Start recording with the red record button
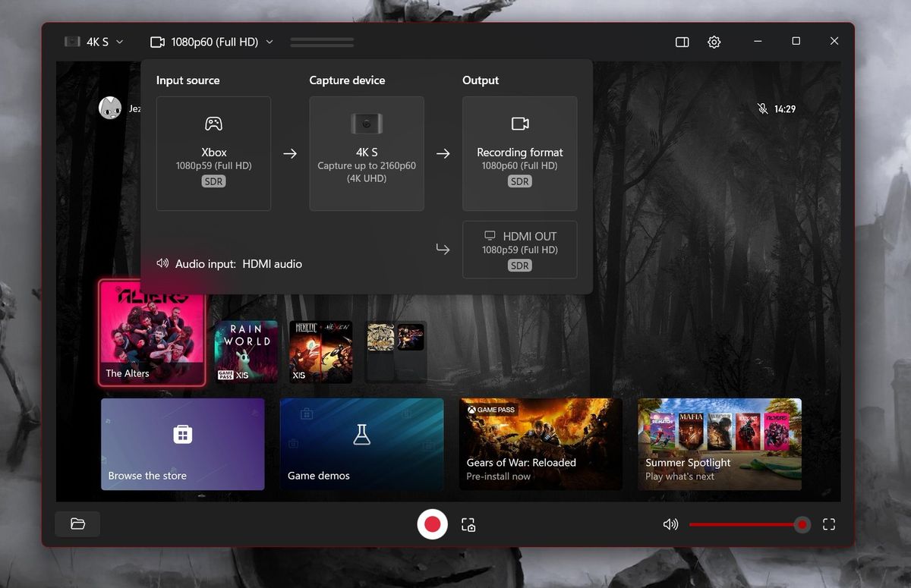This screenshot has height=588, width=911. tap(432, 524)
